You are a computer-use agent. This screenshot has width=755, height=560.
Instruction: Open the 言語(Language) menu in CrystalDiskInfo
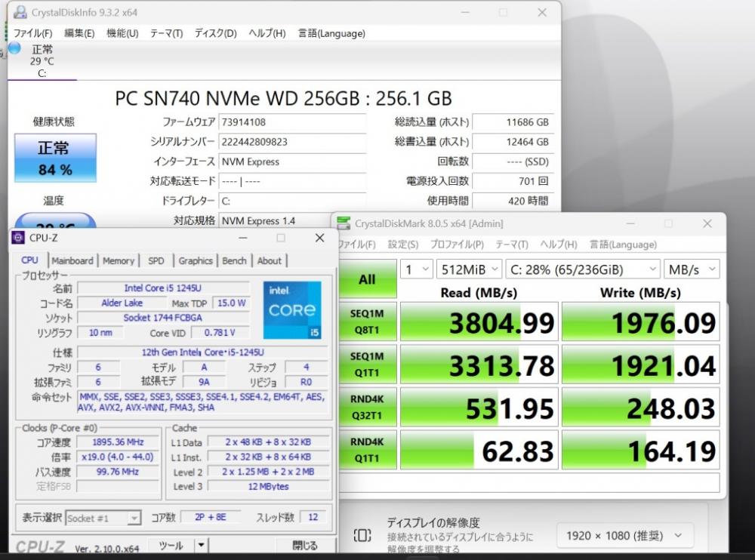tap(331, 33)
